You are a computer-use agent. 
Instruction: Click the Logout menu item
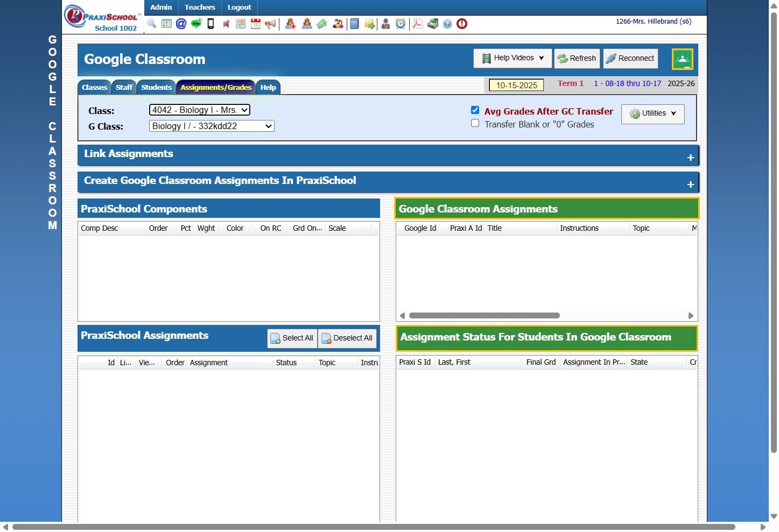coord(239,8)
